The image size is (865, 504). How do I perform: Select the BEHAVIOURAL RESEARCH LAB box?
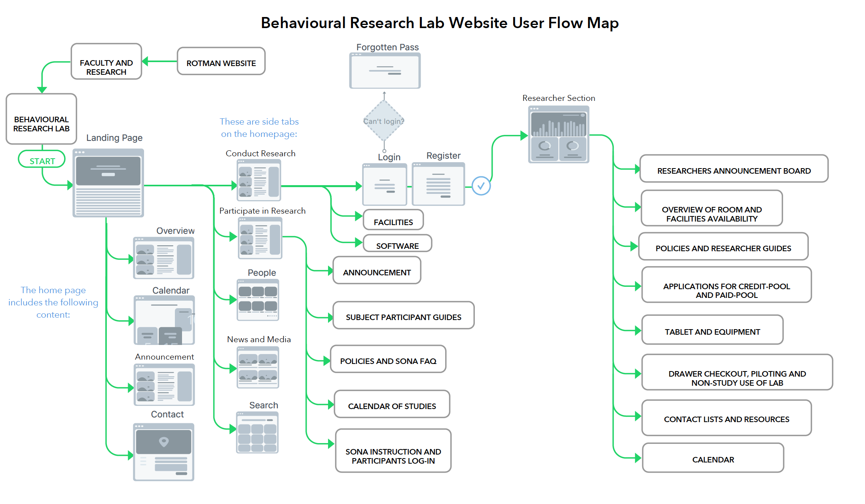click(42, 119)
